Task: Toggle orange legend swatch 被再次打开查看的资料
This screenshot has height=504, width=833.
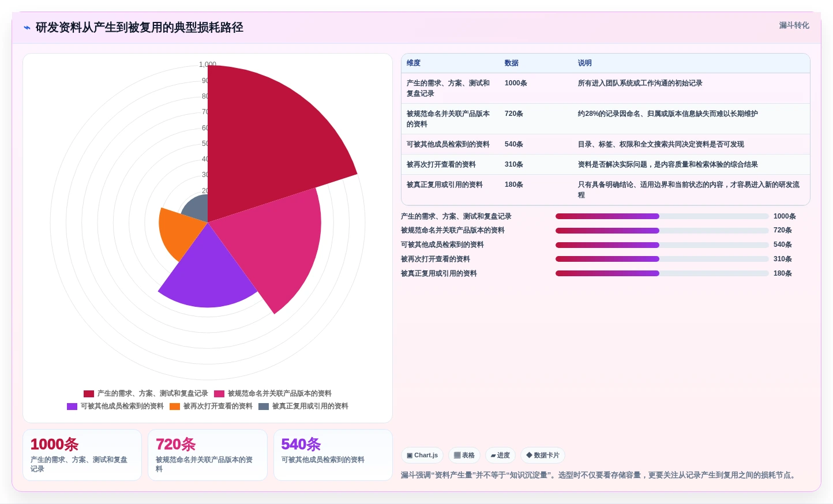Action: [x=175, y=407]
